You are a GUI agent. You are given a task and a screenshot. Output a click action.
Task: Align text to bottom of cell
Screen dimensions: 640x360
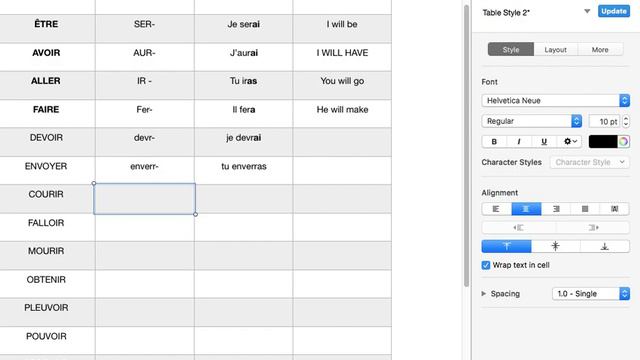[x=604, y=246]
